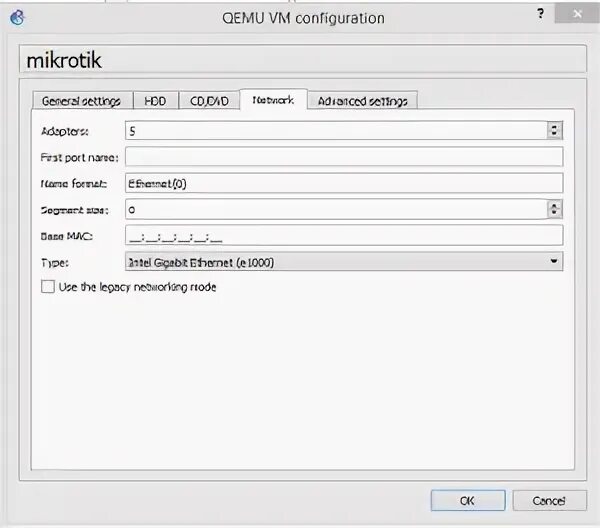Click the question mark help button
Image resolution: width=600 pixels, height=528 pixels.
click(540, 14)
